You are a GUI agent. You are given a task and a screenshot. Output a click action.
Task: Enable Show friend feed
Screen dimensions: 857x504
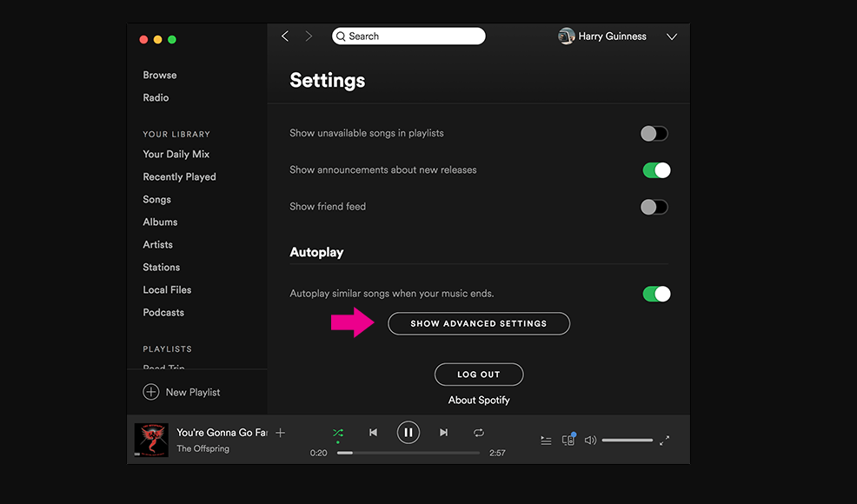coord(654,207)
